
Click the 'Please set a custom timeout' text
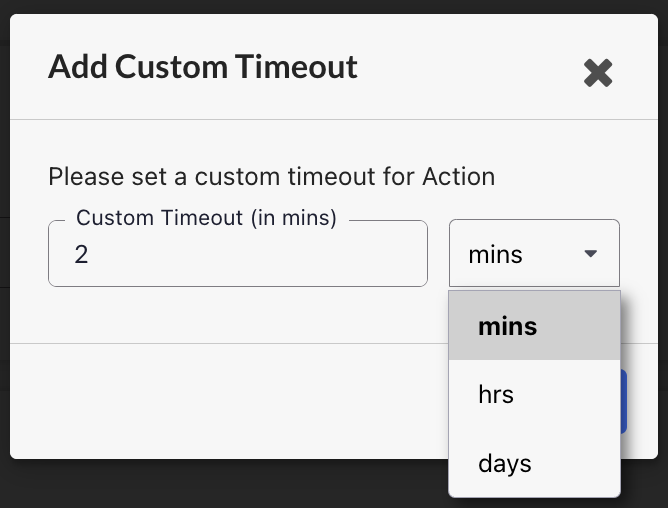[271, 177]
